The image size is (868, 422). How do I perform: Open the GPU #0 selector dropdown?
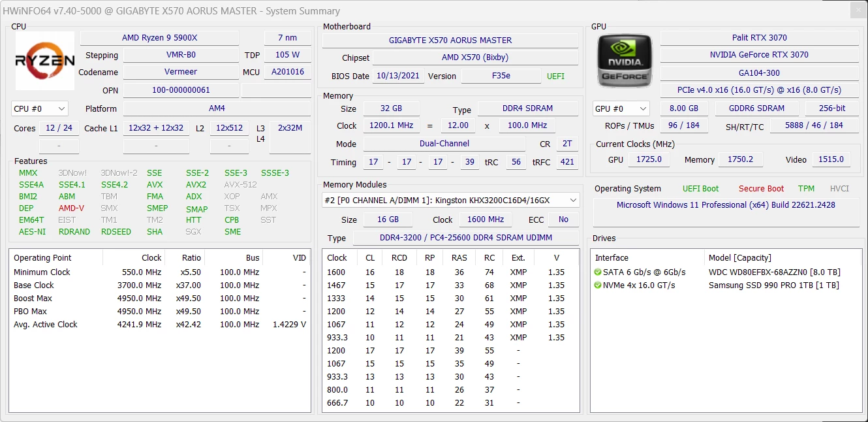click(x=621, y=108)
